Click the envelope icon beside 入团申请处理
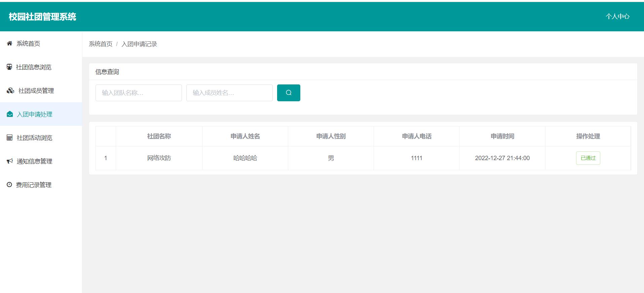 coord(10,114)
